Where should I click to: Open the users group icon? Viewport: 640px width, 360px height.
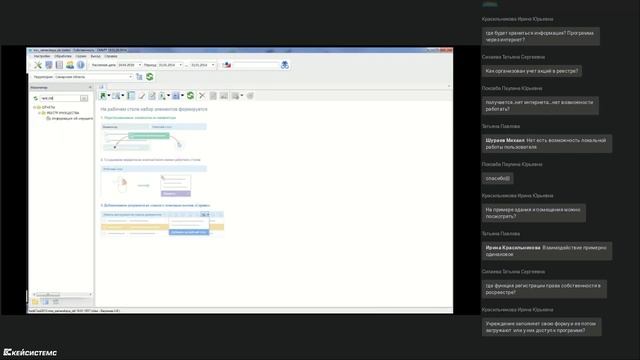[x=70, y=65]
